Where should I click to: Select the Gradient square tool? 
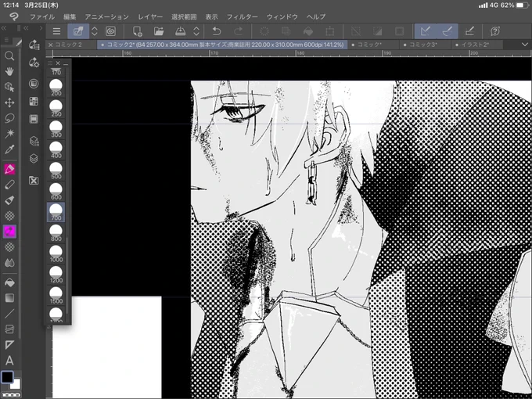pos(9,298)
